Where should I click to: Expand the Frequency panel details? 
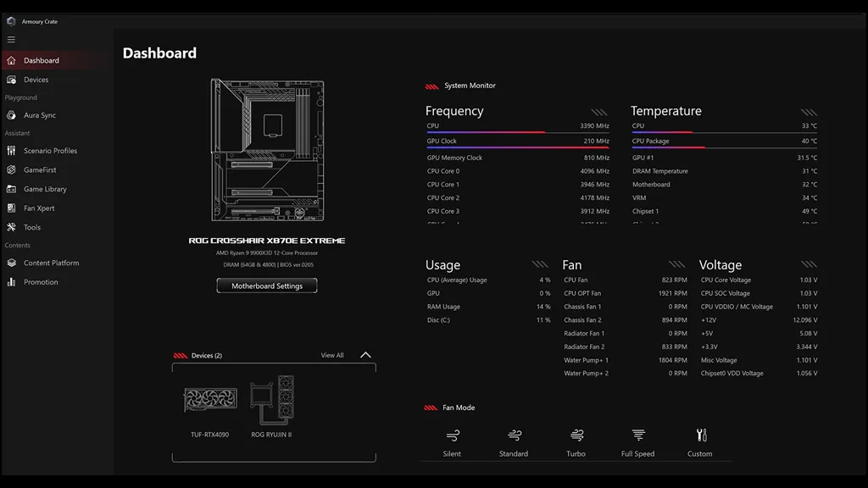tap(599, 112)
